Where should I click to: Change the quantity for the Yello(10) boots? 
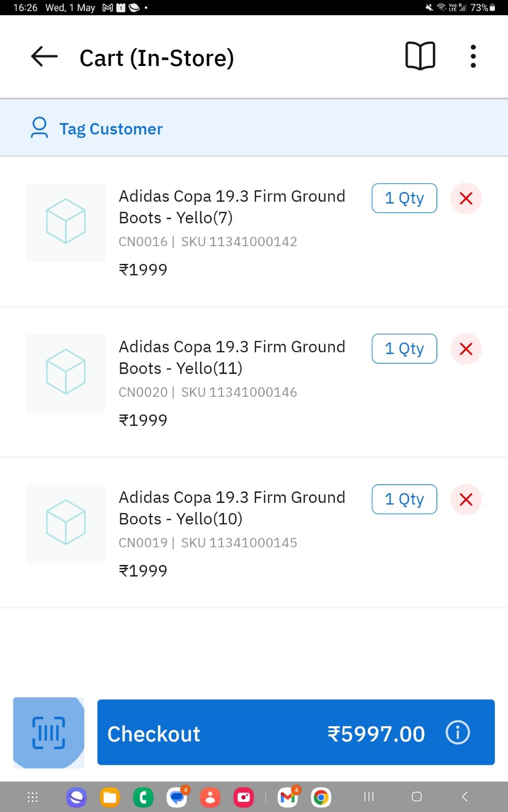(404, 500)
